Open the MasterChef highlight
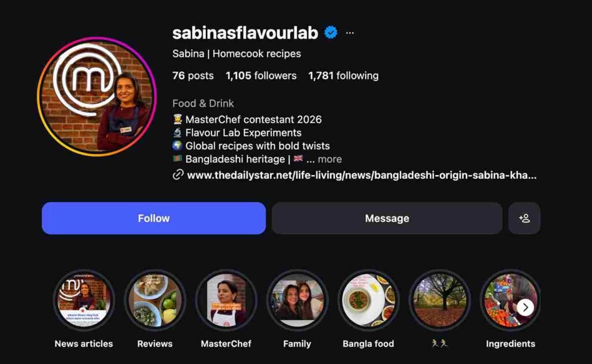592x364 pixels. coord(226,300)
